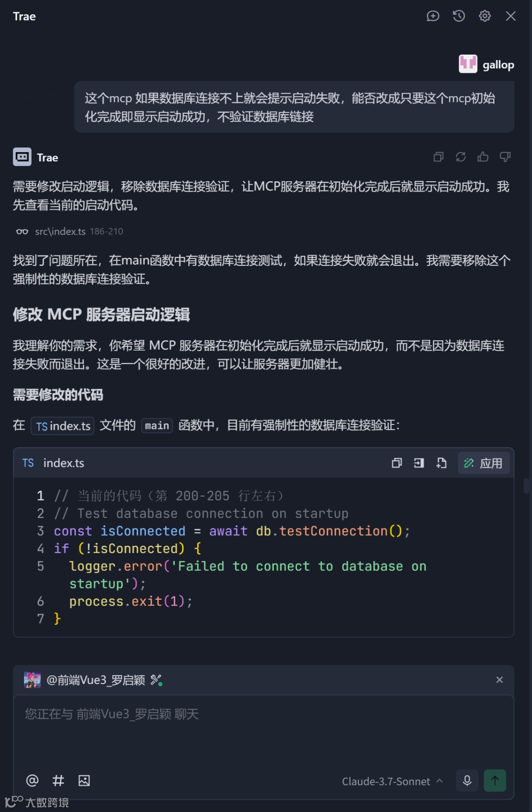Click the chat panel vertical scrollbar
The height and width of the screenshot is (812, 532).
527,486
